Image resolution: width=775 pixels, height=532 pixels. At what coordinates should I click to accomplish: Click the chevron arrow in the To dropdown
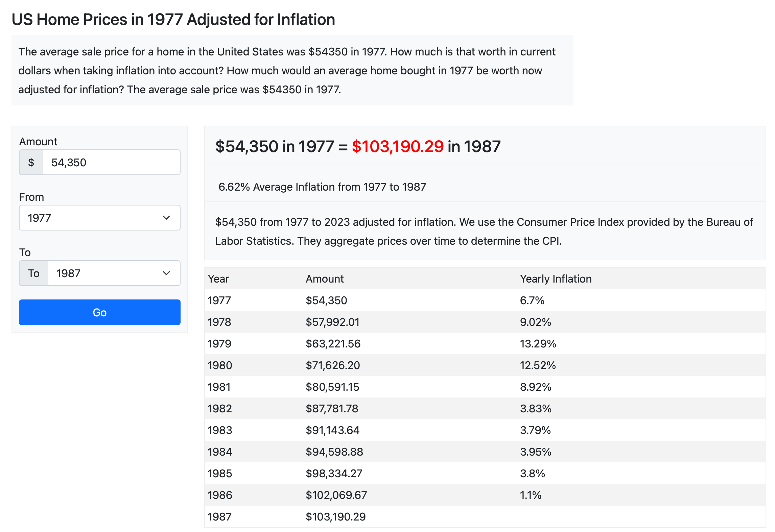click(166, 273)
